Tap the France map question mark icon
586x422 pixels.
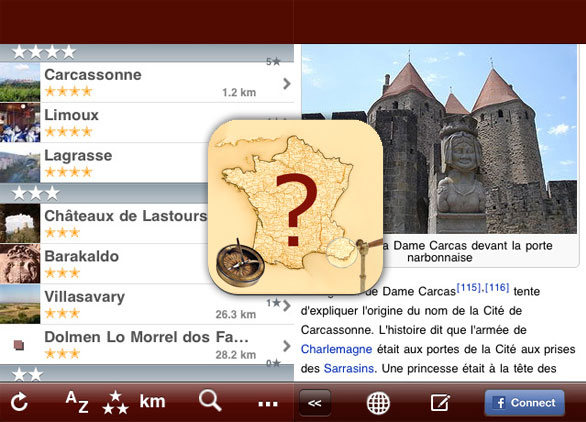296,206
